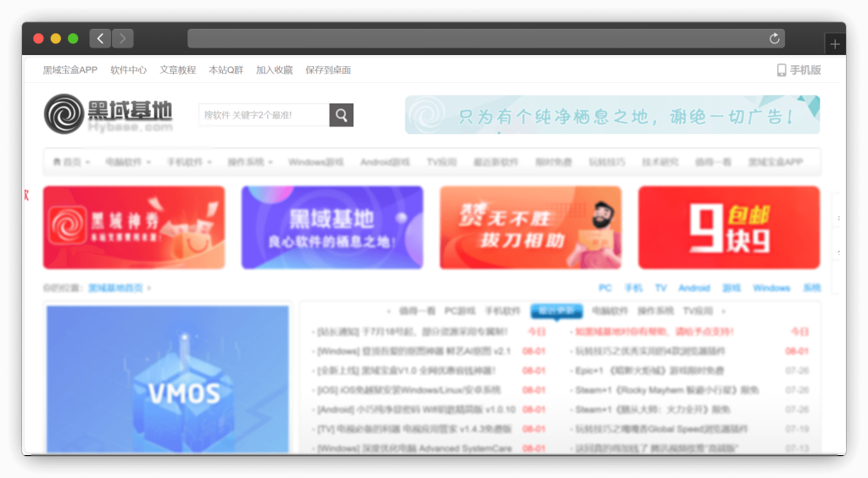Focus the software keyword search box
The width and height of the screenshot is (868, 478).
(264, 115)
